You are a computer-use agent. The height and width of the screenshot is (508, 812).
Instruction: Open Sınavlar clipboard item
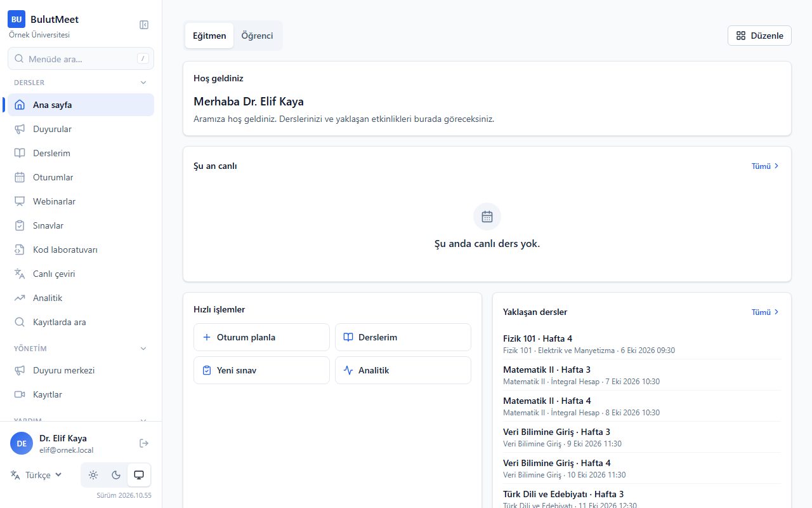81,225
